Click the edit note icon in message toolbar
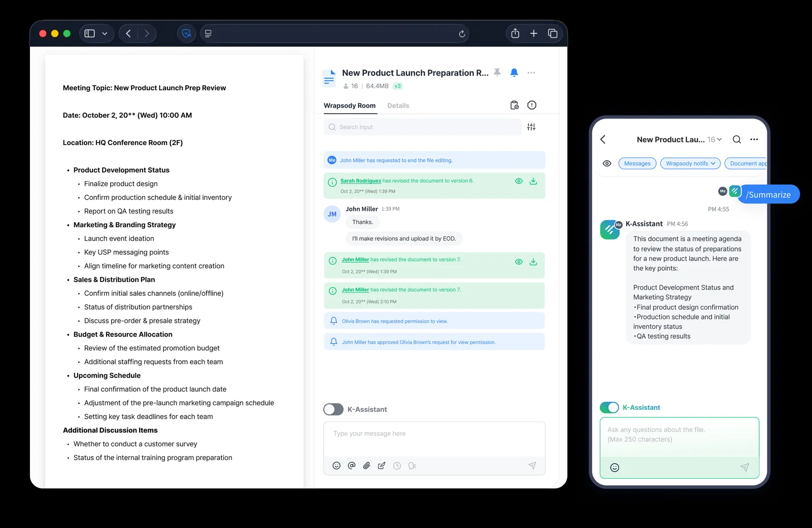Viewport: 812px width, 528px height. pos(382,466)
